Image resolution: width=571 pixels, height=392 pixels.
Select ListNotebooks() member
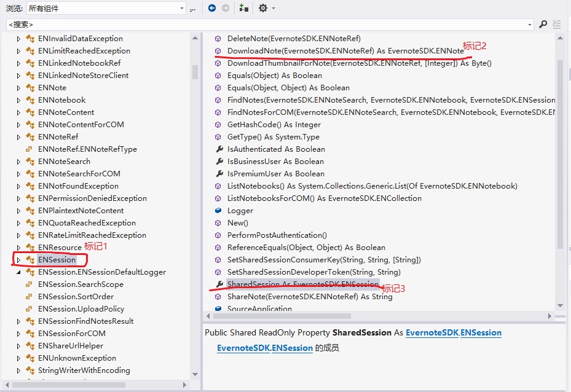(372, 186)
